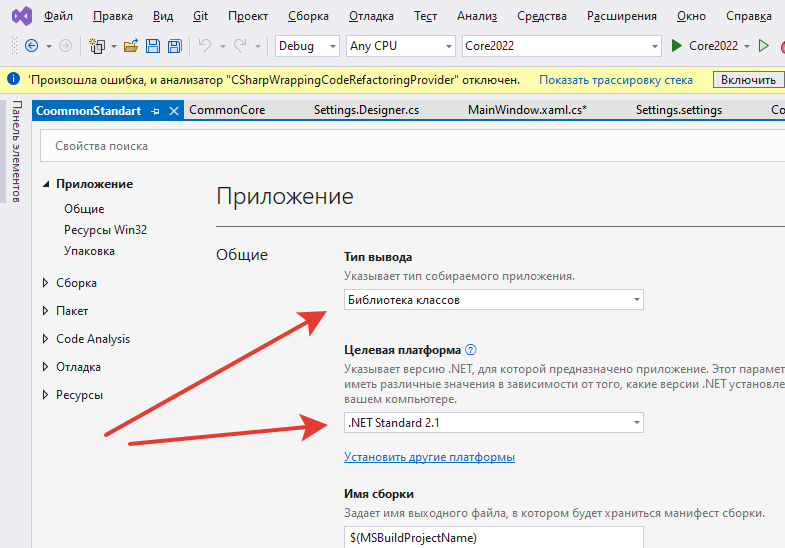Screen dimensions: 785x548
Task: Expand the Отладка tree section
Action: tap(46, 367)
